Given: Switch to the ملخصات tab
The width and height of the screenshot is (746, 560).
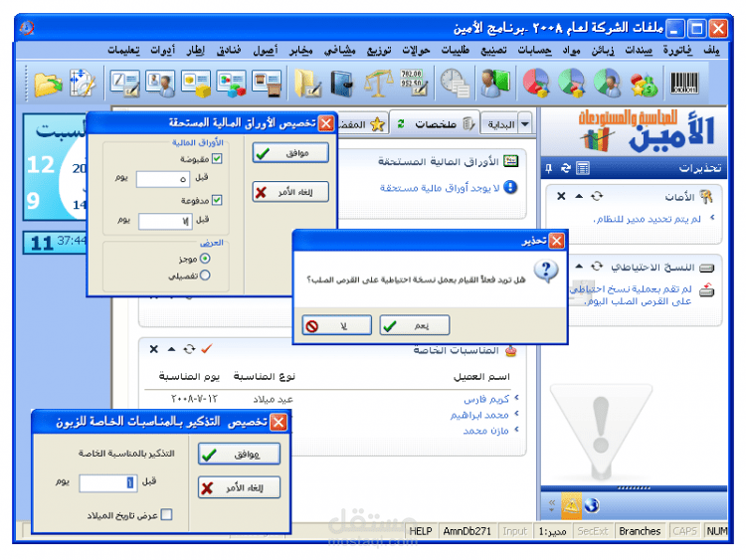Looking at the screenshot, I should [436, 124].
